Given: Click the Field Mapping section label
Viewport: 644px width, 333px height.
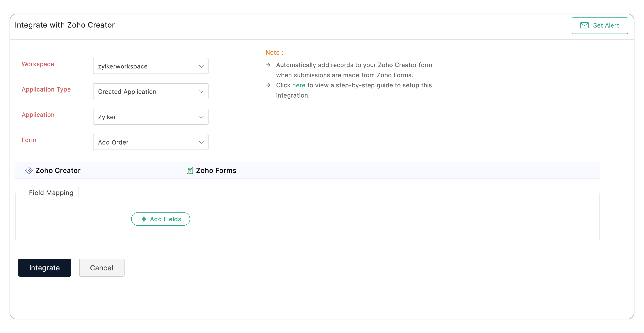Looking at the screenshot, I should coord(51,193).
